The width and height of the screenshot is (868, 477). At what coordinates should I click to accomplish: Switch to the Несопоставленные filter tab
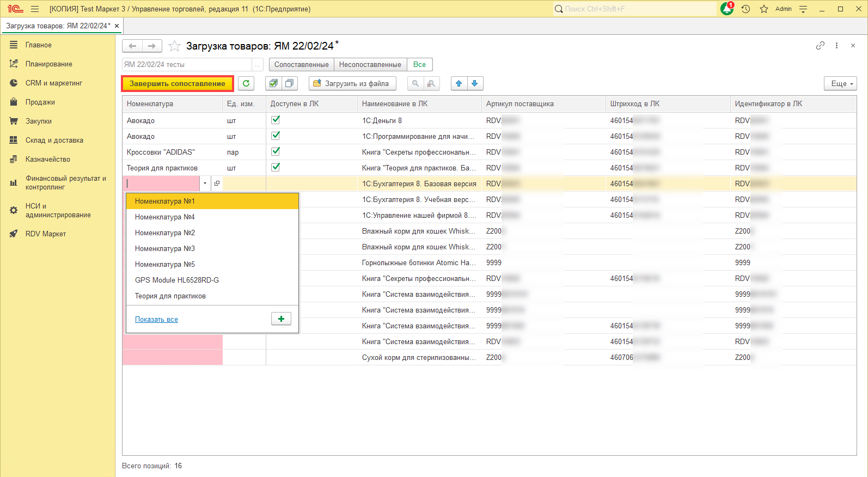coord(370,64)
